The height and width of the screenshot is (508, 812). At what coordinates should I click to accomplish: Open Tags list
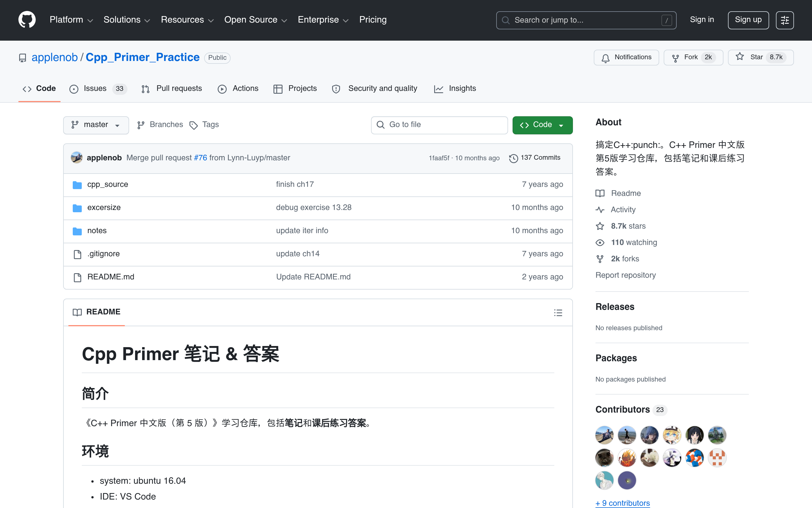coord(204,125)
